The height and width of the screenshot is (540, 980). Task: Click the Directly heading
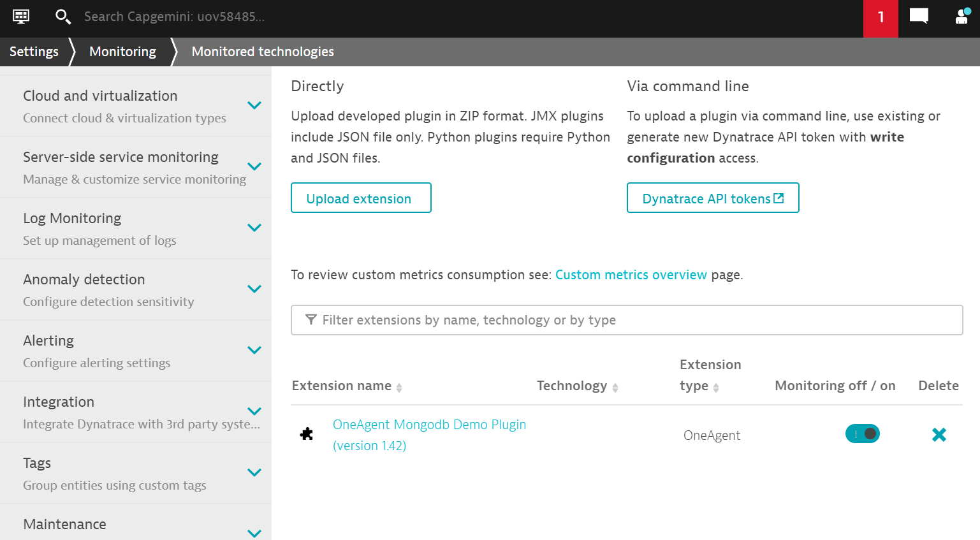317,86
